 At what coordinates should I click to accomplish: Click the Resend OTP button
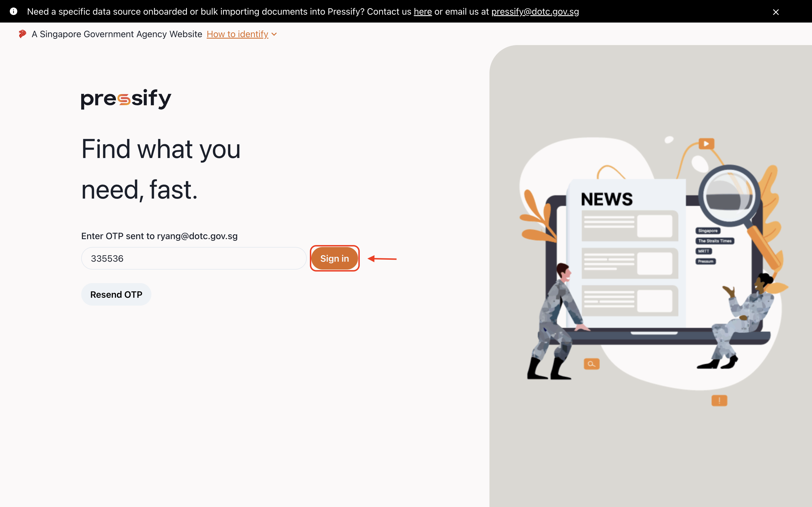coord(116,294)
